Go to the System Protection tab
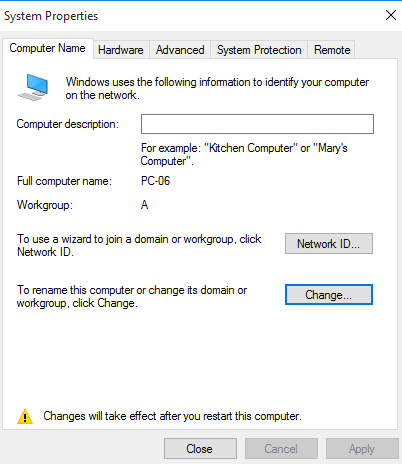402x464 pixels. [259, 50]
